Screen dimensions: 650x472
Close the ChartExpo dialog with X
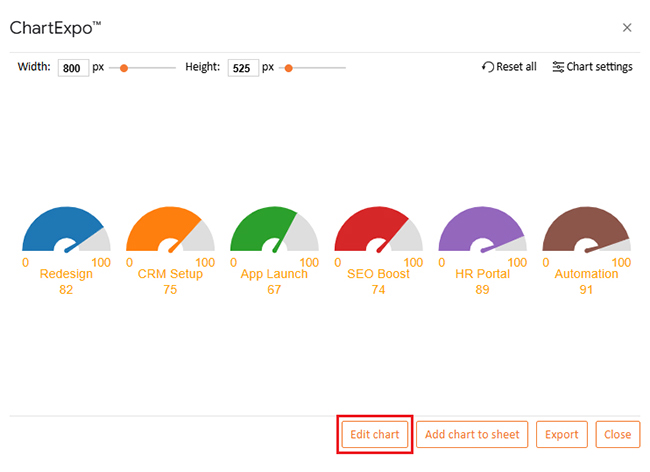click(627, 28)
